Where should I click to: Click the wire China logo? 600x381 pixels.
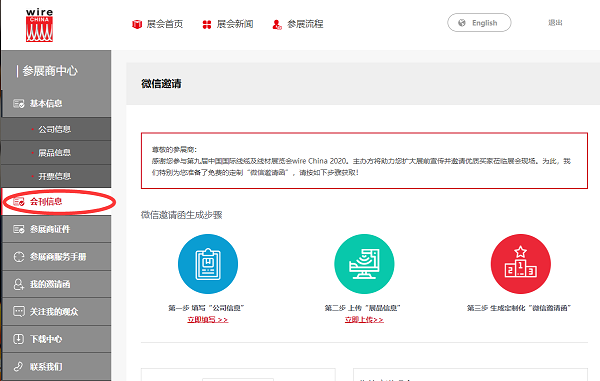[39, 25]
